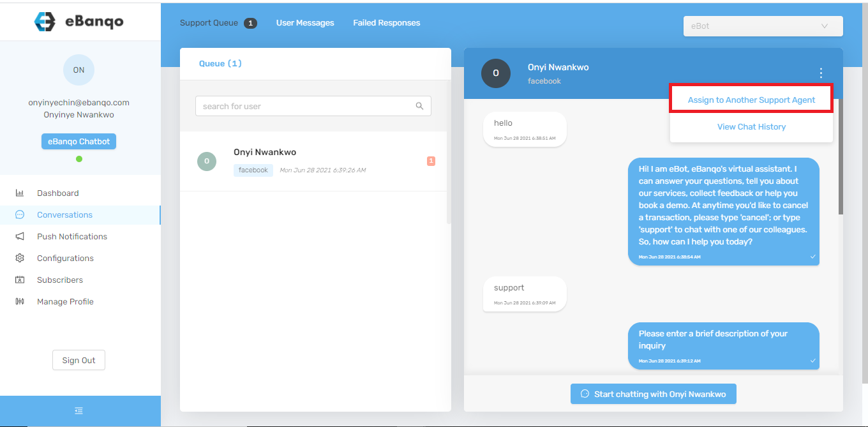Open the eBot selector dropdown
Viewport: 868px width, 427px height.
tap(763, 26)
